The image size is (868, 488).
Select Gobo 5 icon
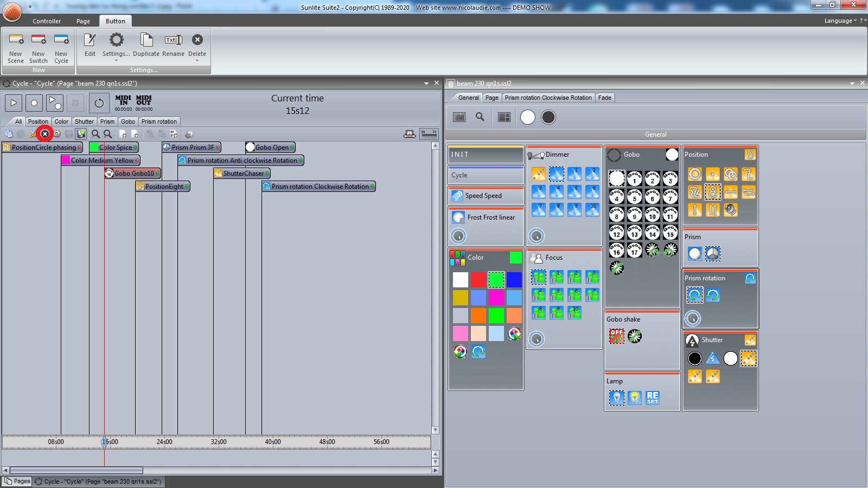point(635,196)
